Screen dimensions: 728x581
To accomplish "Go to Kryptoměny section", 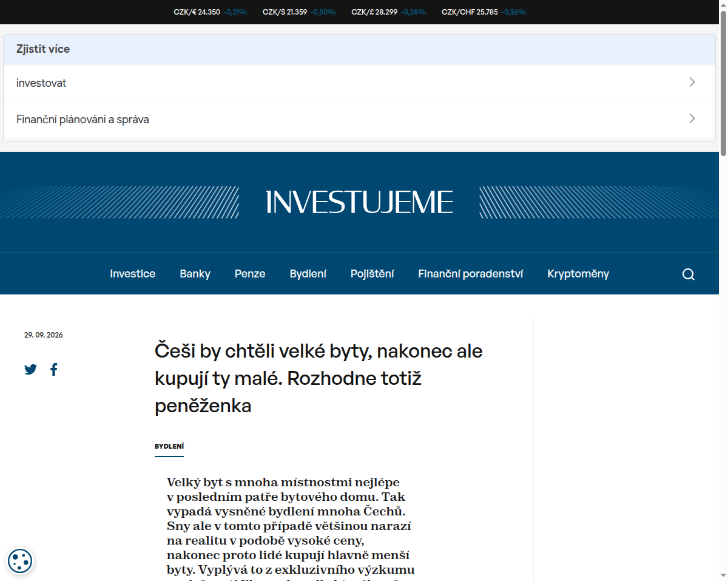I will (x=578, y=274).
